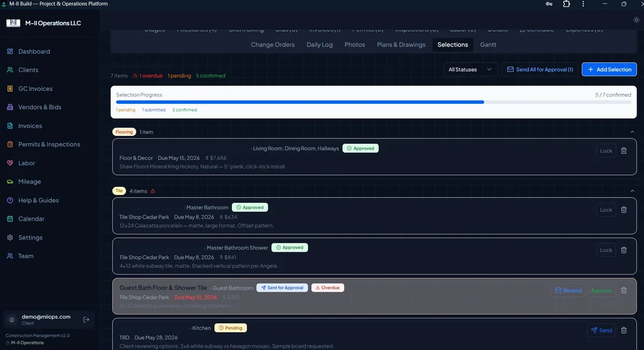Screen dimensions: 644x350
Task: Delete the Living Room flooring selection
Action: [x=624, y=151]
